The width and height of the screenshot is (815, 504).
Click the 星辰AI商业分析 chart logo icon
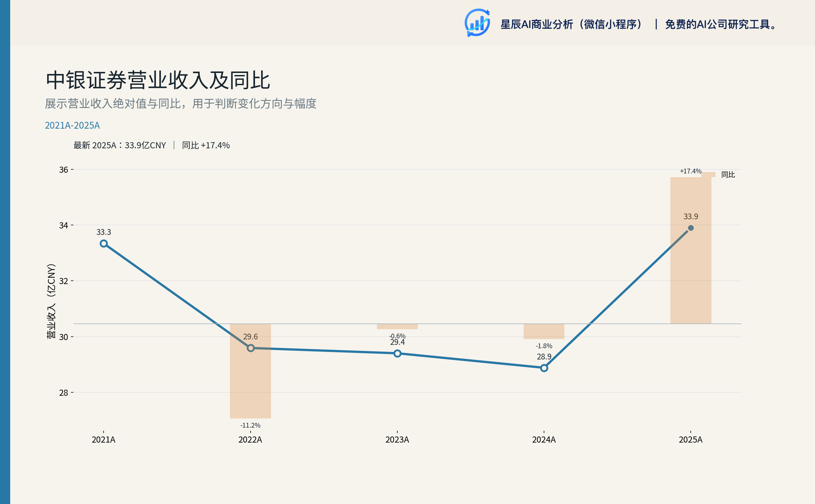477,23
